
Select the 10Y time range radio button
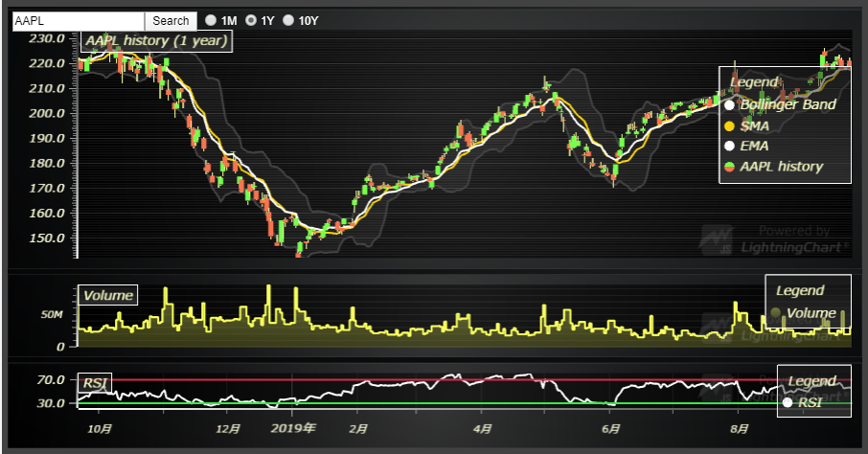(287, 20)
